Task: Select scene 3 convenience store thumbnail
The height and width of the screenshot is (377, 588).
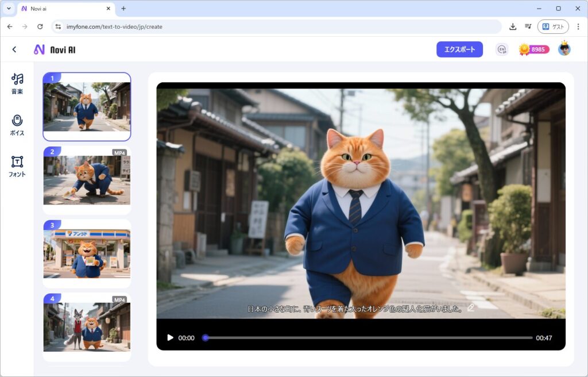Action: pos(87,253)
